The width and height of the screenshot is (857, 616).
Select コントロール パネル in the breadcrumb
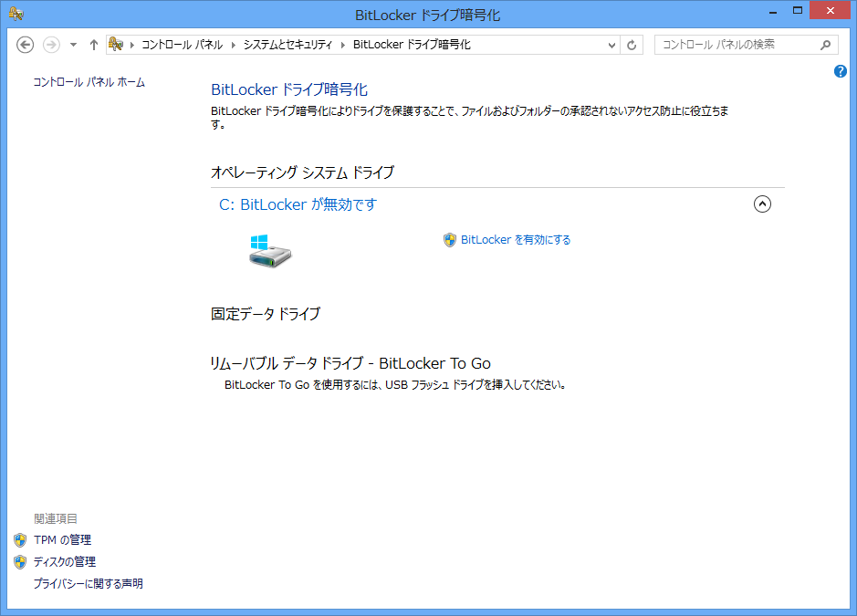point(182,45)
